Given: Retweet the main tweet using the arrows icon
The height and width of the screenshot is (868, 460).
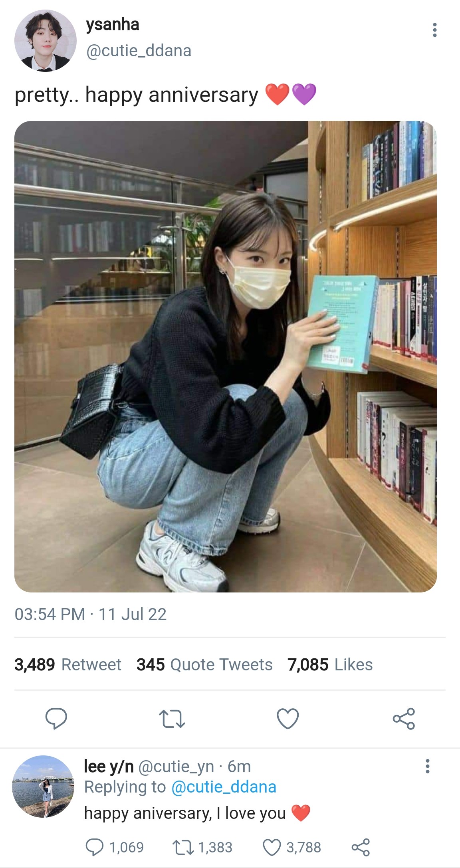Looking at the screenshot, I should coord(172,719).
